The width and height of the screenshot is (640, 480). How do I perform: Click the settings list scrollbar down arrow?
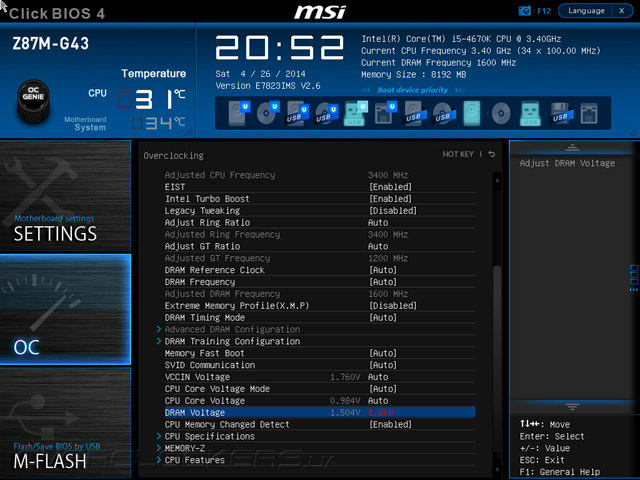tap(497, 470)
